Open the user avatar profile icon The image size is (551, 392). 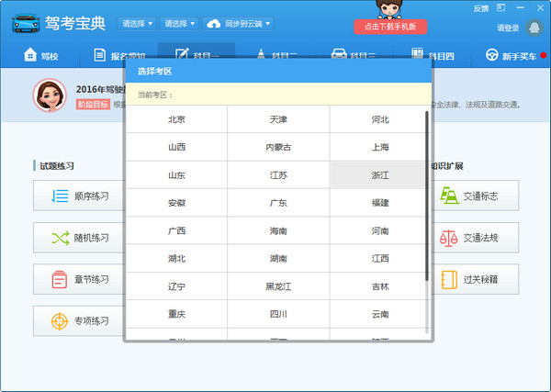click(534, 28)
